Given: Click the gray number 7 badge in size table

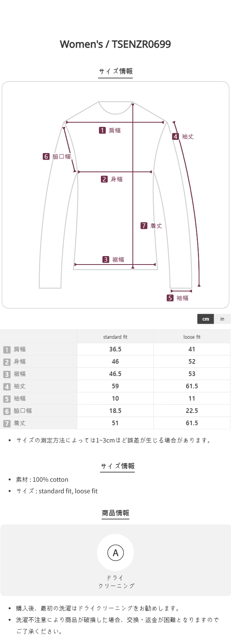Looking at the screenshot, I should (7, 423).
